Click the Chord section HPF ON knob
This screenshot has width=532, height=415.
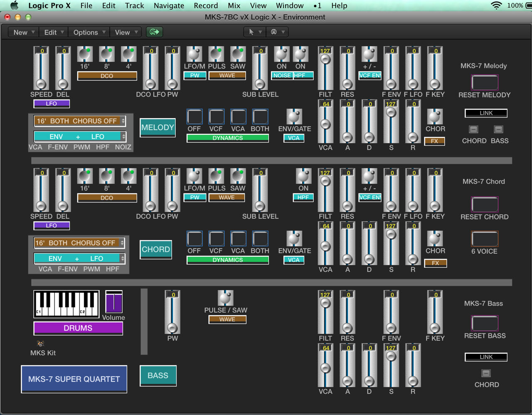tap(303, 176)
